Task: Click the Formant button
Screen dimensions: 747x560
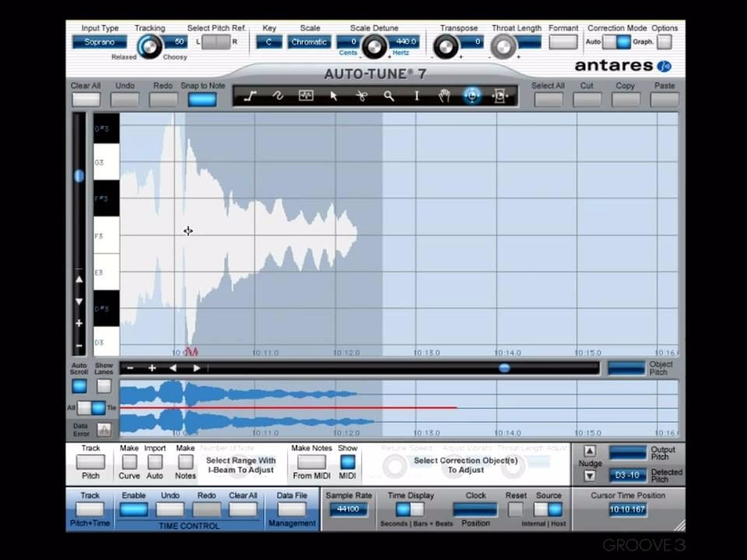Action: (x=563, y=42)
